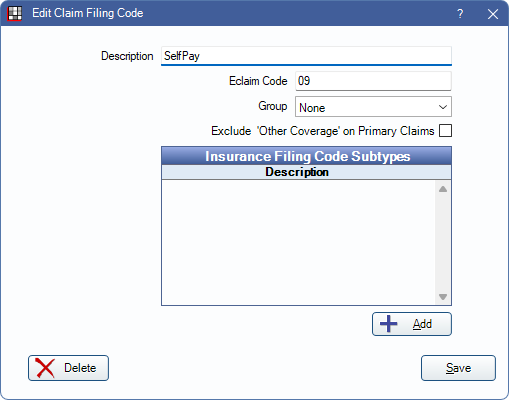The image size is (509, 400).
Task: Expand Group list using the chevron arrow
Action: (x=443, y=107)
